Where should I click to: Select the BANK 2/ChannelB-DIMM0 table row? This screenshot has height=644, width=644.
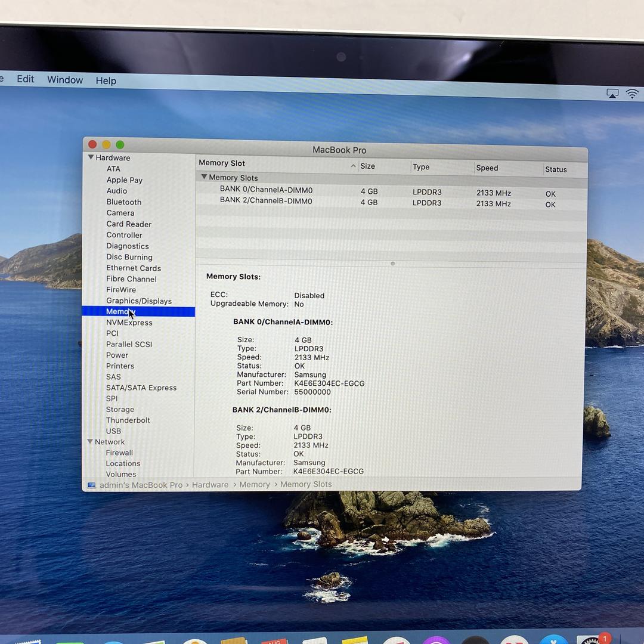[391, 203]
